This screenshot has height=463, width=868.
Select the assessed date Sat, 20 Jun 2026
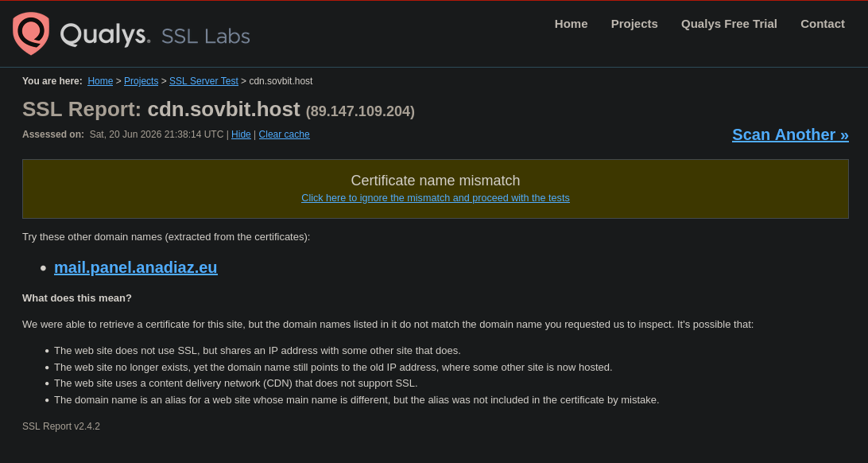coord(157,134)
